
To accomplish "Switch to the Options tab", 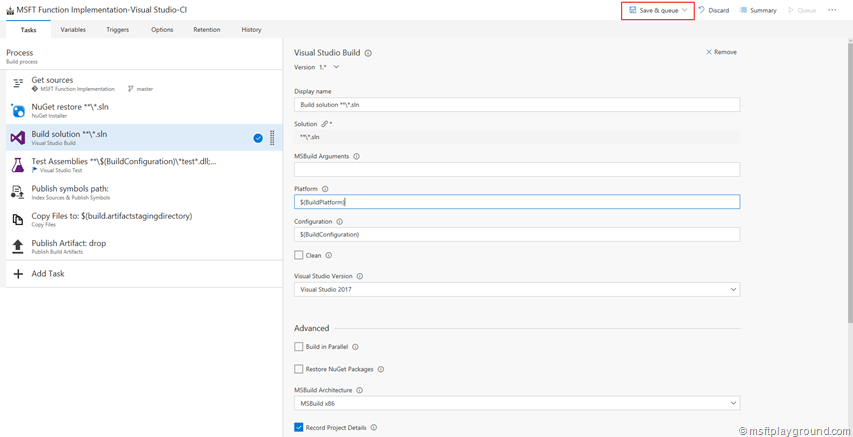I will coord(162,29).
